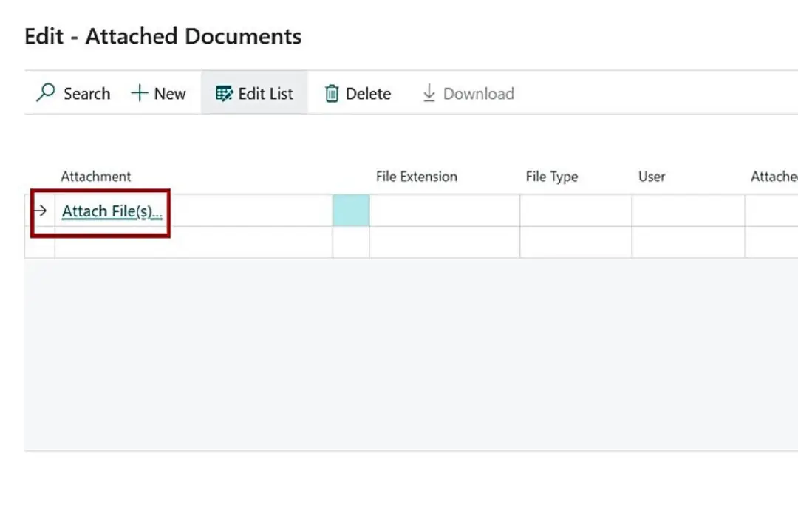Click the Edit - Attached Documents title
This screenshot has width=798, height=532.
[x=163, y=36]
